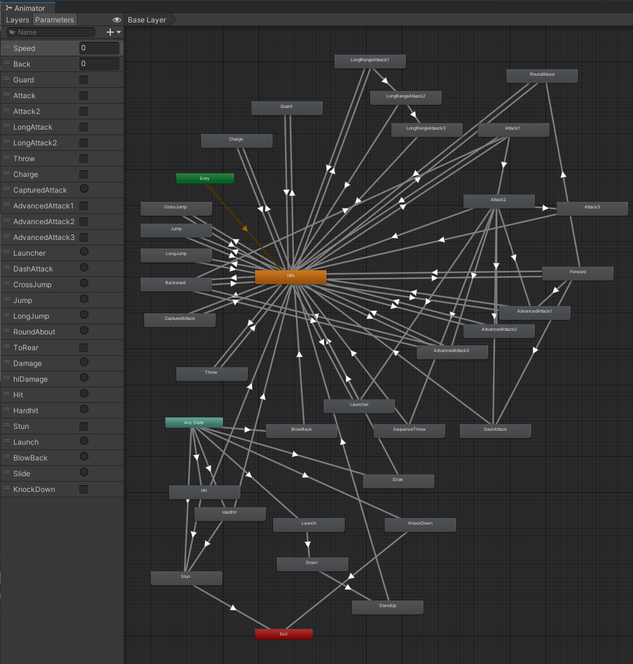Toggle the Stun parameter checkbox
Screen dimensions: 633x664
click(84, 426)
